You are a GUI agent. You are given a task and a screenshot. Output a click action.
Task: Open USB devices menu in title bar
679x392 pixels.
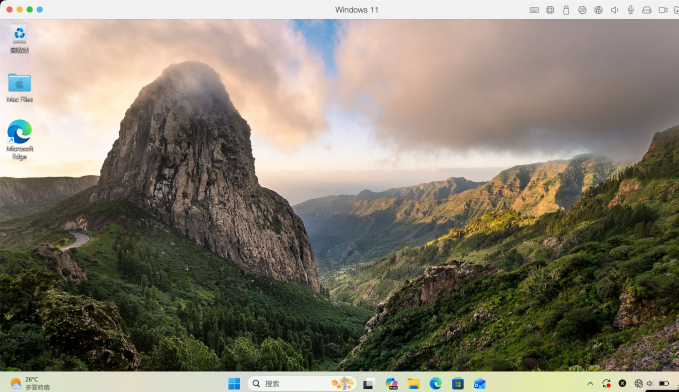[x=566, y=10]
